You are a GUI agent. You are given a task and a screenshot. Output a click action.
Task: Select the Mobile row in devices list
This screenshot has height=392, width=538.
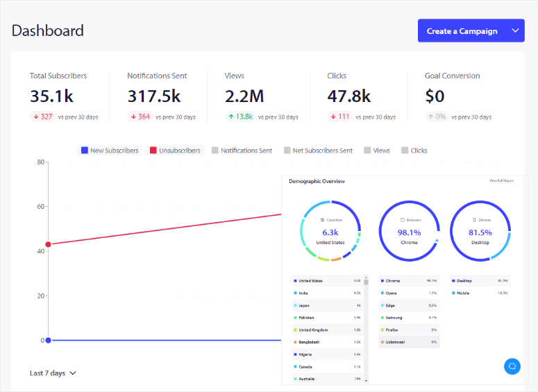tap(480, 293)
